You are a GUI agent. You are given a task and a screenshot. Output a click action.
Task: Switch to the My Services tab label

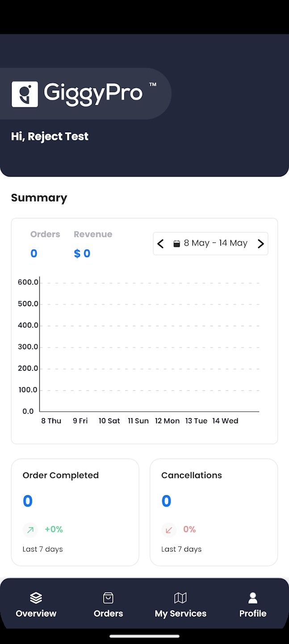point(180,614)
